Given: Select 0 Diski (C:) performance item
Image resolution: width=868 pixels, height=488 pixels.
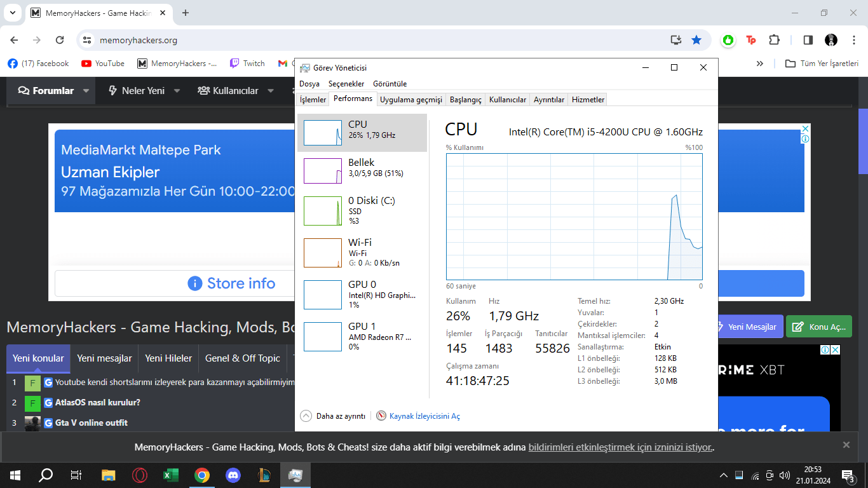Looking at the screenshot, I should pos(362,210).
